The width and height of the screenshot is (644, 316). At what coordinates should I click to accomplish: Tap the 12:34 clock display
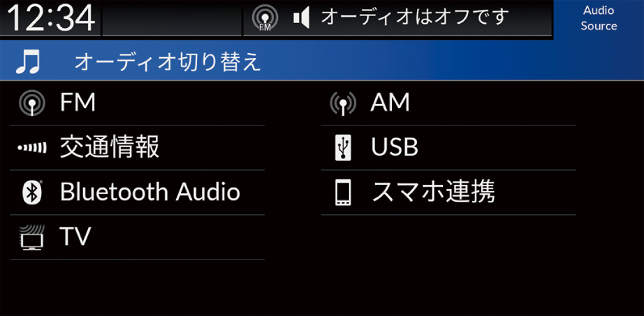point(51,18)
